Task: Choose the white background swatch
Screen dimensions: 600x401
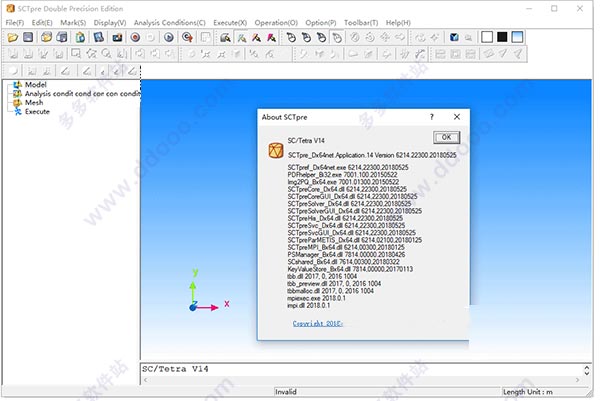Action: point(487,37)
